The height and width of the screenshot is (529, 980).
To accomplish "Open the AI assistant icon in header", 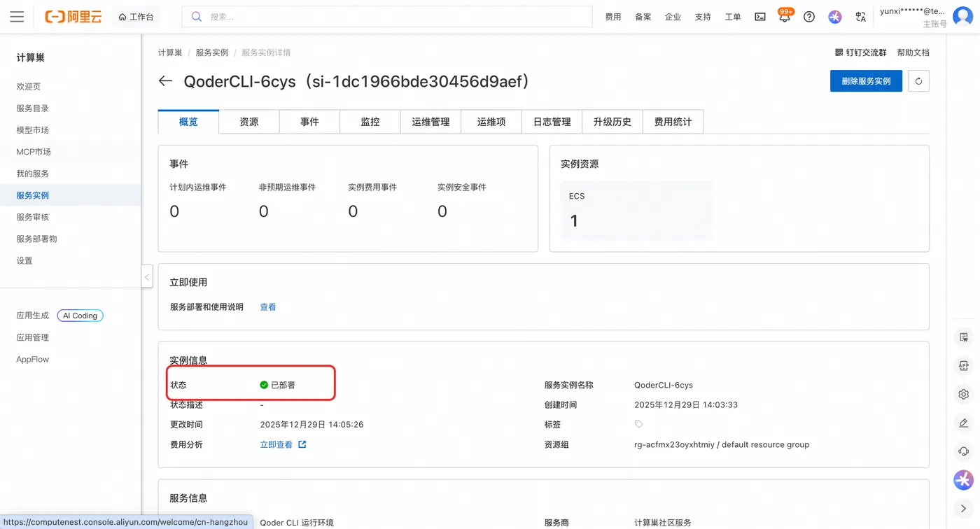I will [834, 17].
